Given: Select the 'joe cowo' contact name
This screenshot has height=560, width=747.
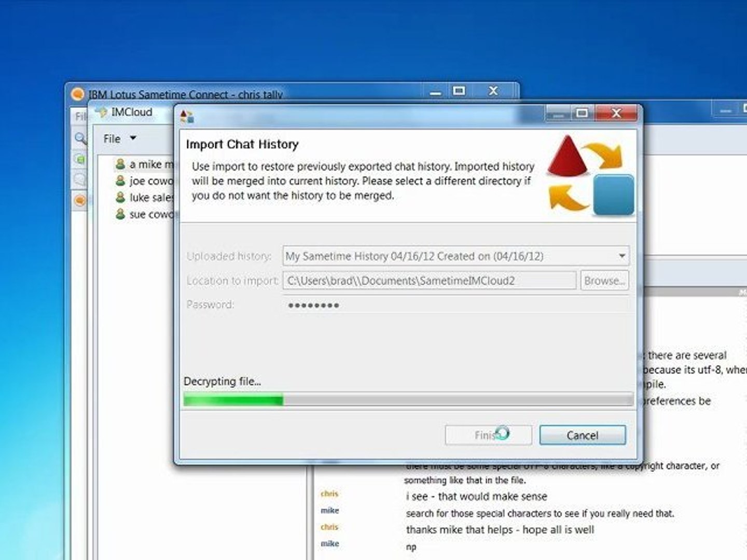Looking at the screenshot, I should pyautogui.click(x=151, y=181).
